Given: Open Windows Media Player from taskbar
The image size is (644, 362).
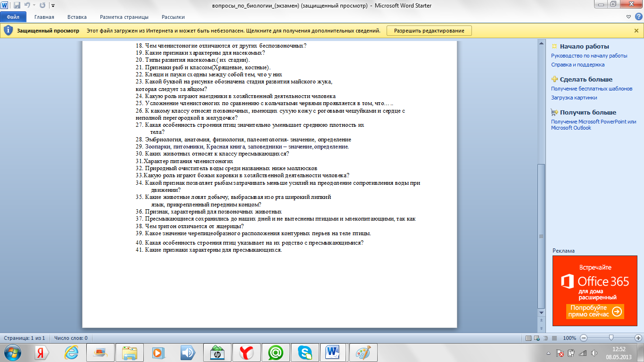Looking at the screenshot, I should 158,353.
